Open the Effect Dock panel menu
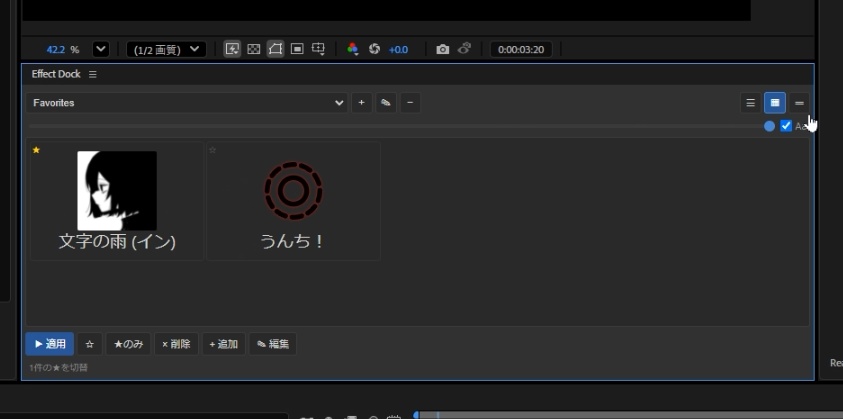This screenshot has height=419, width=843. pyautogui.click(x=92, y=74)
